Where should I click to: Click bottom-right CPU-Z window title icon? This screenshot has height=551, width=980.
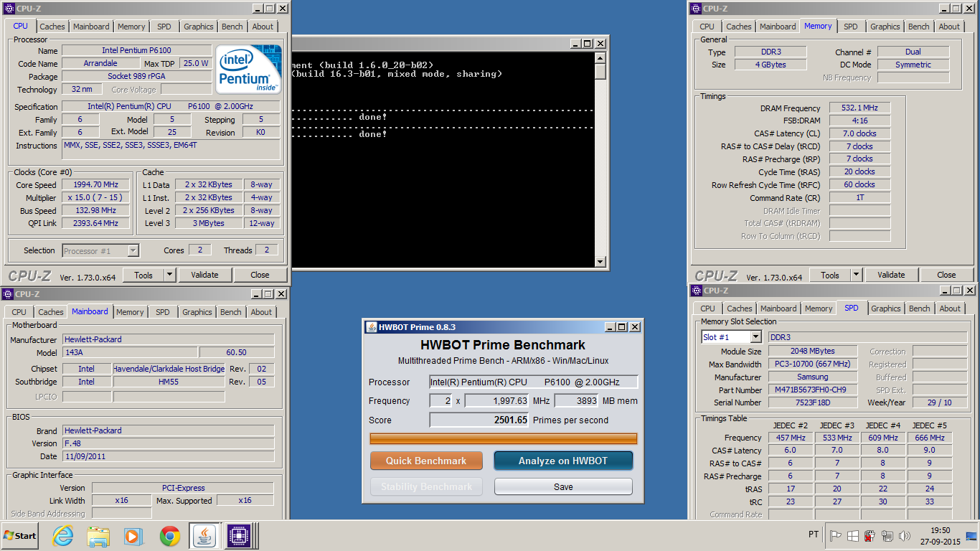[x=695, y=291]
